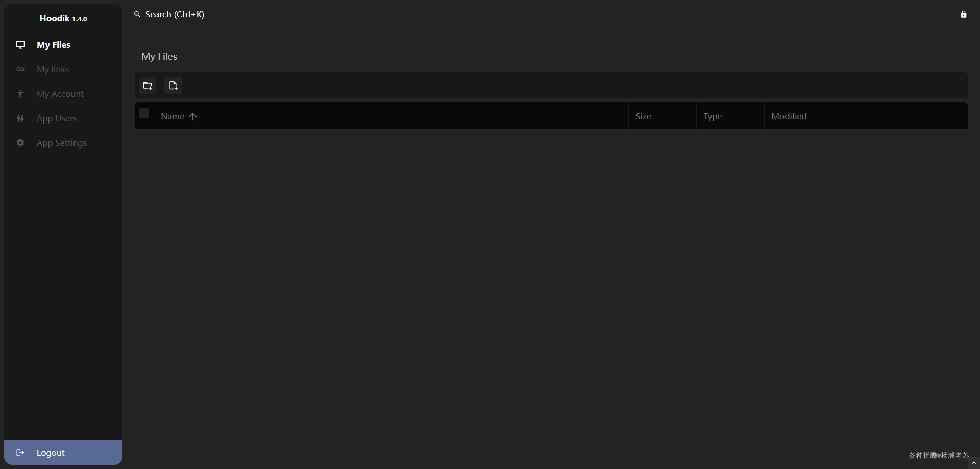Click the logout arrow icon
Screen dimensions: 980x469
click(20, 453)
